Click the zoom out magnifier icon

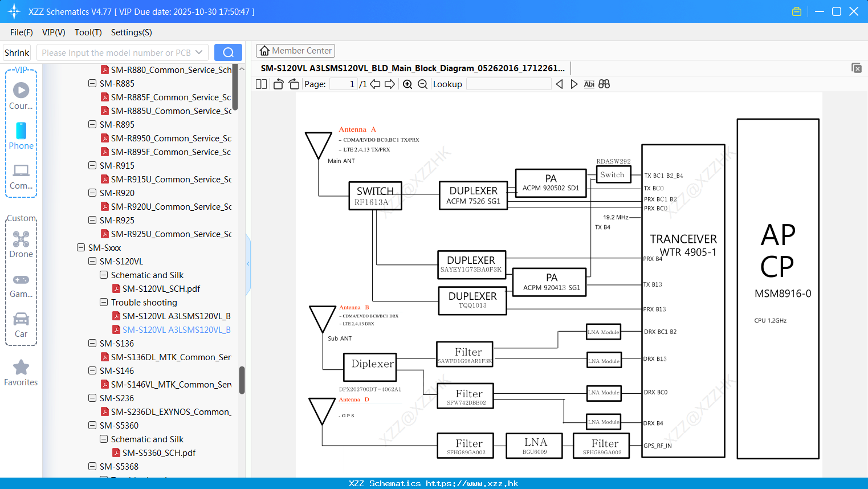(x=422, y=84)
